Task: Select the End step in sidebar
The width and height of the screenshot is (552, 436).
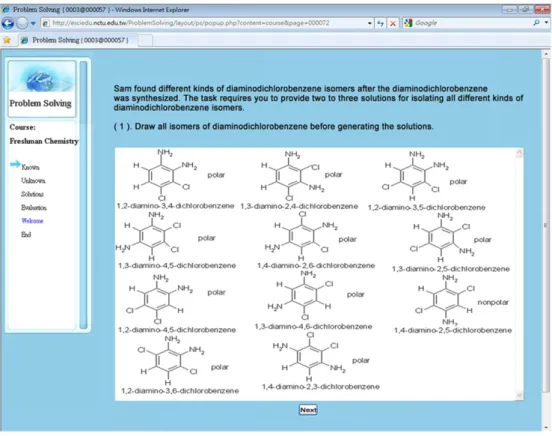Action: pyautogui.click(x=26, y=235)
